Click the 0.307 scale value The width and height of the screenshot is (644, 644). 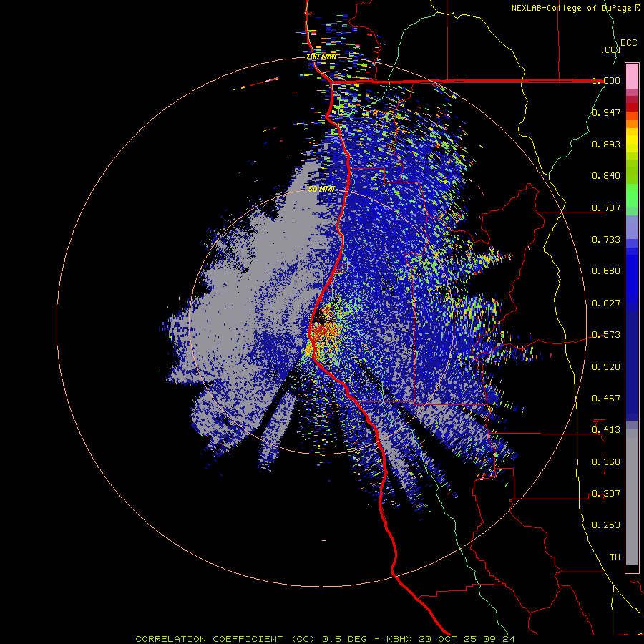click(606, 494)
